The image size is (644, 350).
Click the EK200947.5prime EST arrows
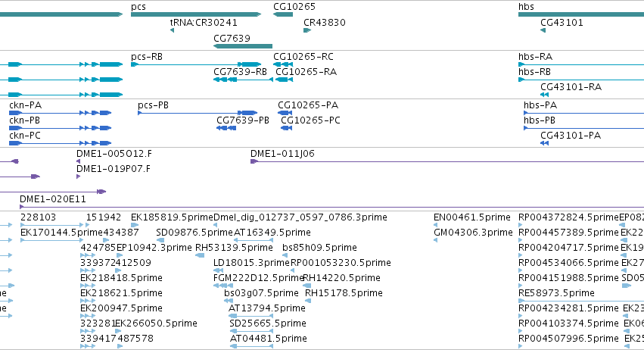click(88, 316)
